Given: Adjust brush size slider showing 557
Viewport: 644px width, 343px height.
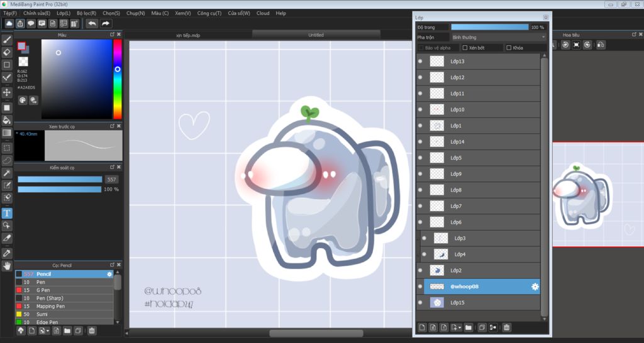Looking at the screenshot, I should pyautogui.click(x=60, y=179).
